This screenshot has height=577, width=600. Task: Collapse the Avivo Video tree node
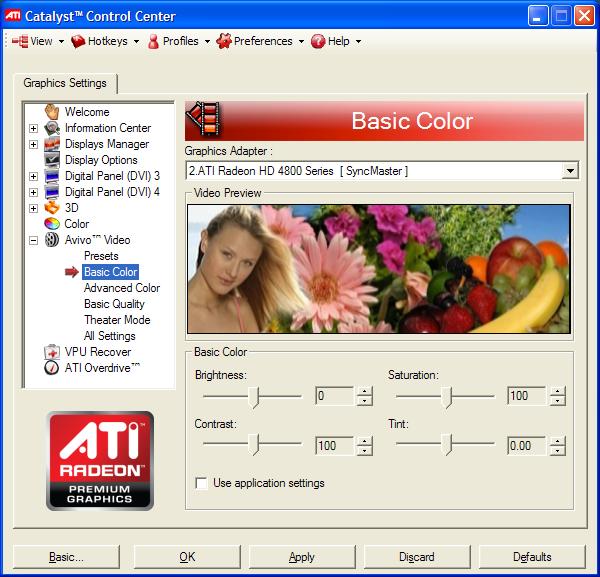[x=34, y=240]
